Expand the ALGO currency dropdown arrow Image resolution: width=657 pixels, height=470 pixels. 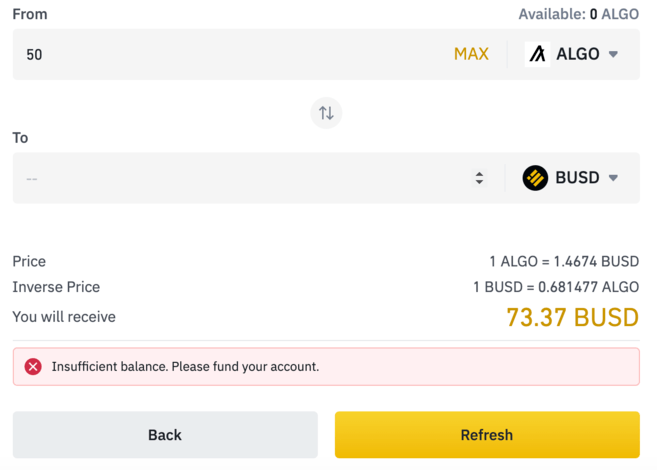pyautogui.click(x=613, y=54)
